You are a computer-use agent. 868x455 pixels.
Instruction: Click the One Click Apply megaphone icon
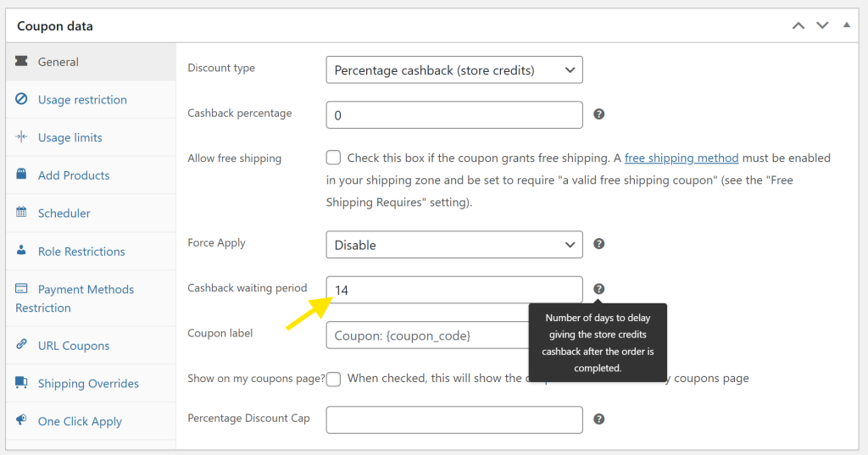click(21, 419)
